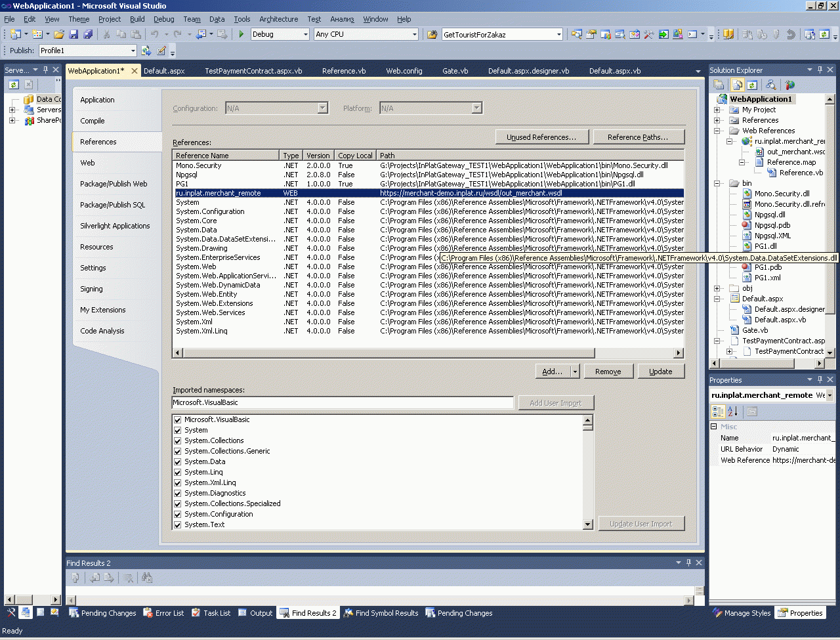Switch to the Web.config tab

tap(404, 71)
